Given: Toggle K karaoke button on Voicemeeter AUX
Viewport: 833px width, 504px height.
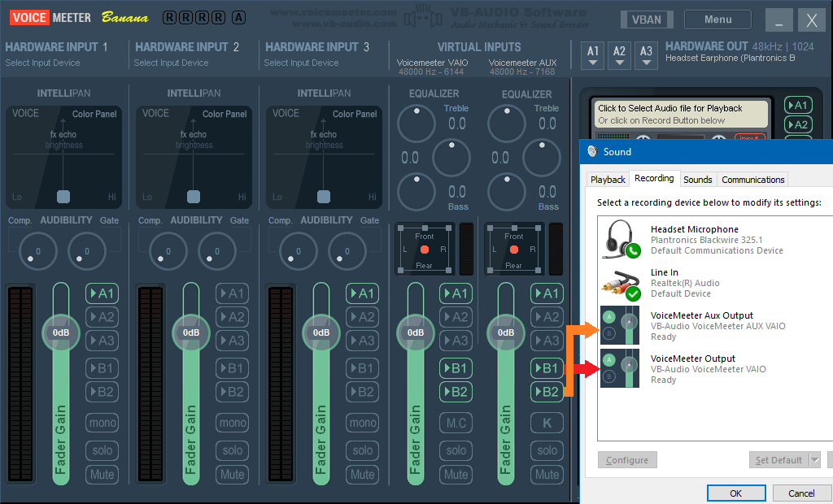Looking at the screenshot, I should click(x=547, y=423).
